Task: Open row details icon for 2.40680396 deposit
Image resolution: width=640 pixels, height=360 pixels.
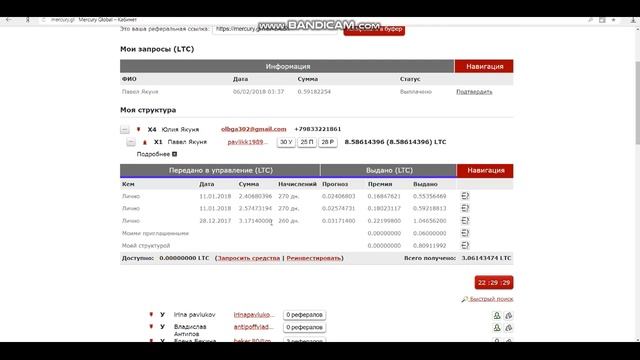Action: (x=465, y=196)
